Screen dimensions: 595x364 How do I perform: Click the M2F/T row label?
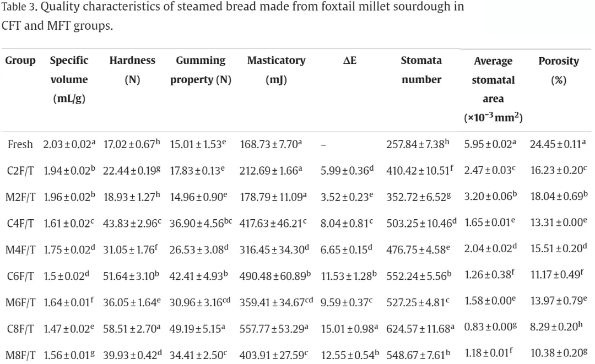point(20,197)
